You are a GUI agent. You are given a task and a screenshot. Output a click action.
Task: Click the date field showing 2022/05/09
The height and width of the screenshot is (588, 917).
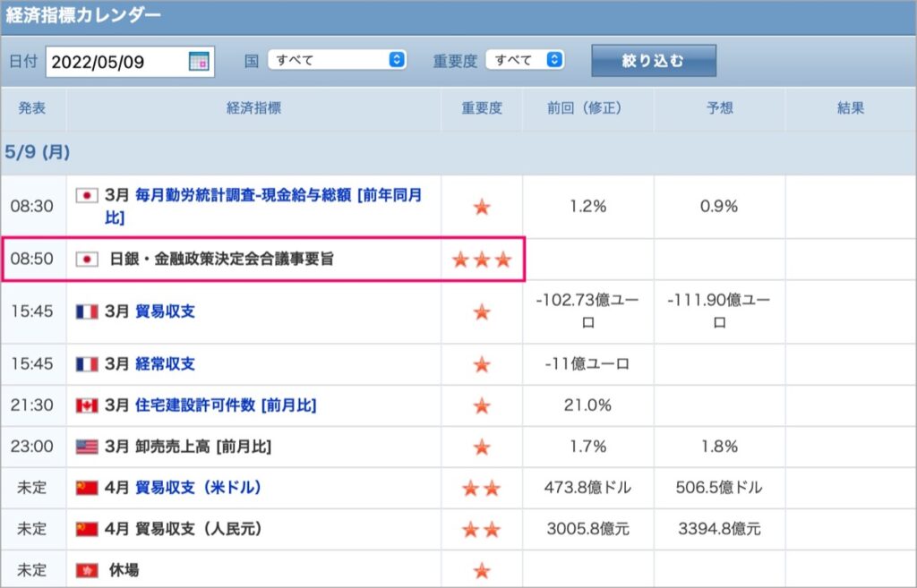(x=130, y=62)
